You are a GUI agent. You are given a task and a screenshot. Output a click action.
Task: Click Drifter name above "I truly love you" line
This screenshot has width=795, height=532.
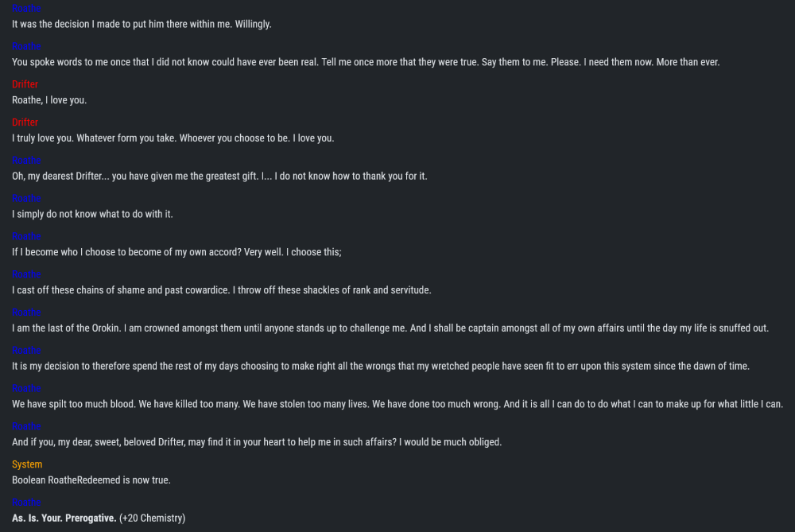pyautogui.click(x=25, y=122)
